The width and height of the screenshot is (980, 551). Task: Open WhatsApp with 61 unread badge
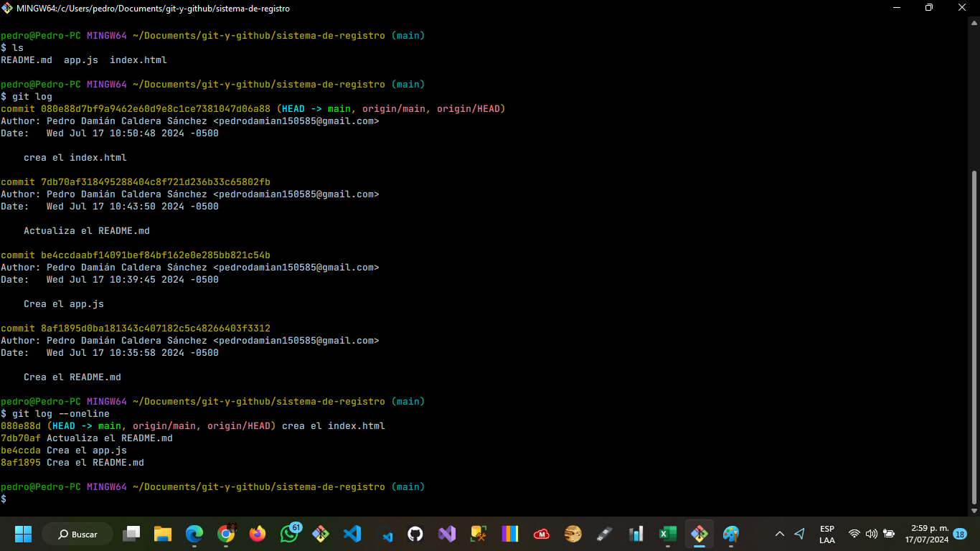(x=289, y=534)
